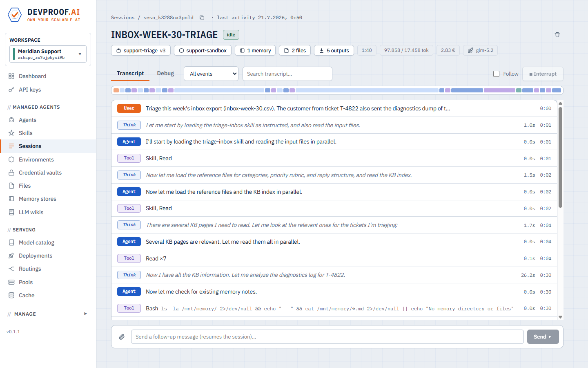Click the transcript scroll-up arrow

coord(561,103)
